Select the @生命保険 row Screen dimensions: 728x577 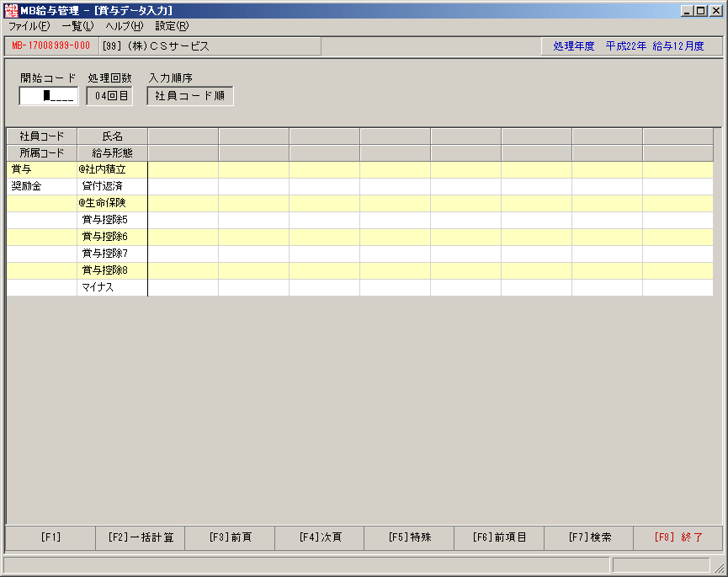pyautogui.click(x=113, y=203)
